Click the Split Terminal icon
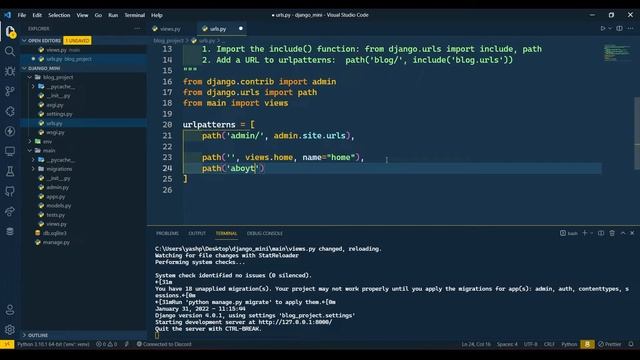 tap(601, 233)
